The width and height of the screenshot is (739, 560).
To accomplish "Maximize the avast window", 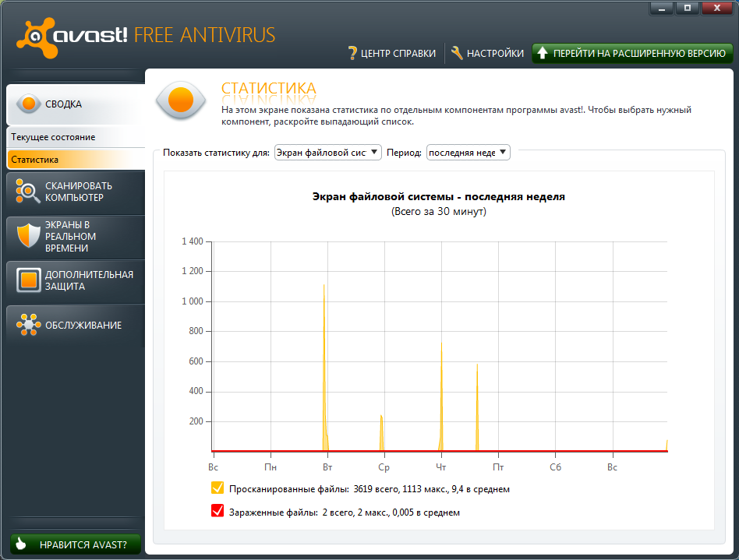I will [x=687, y=8].
